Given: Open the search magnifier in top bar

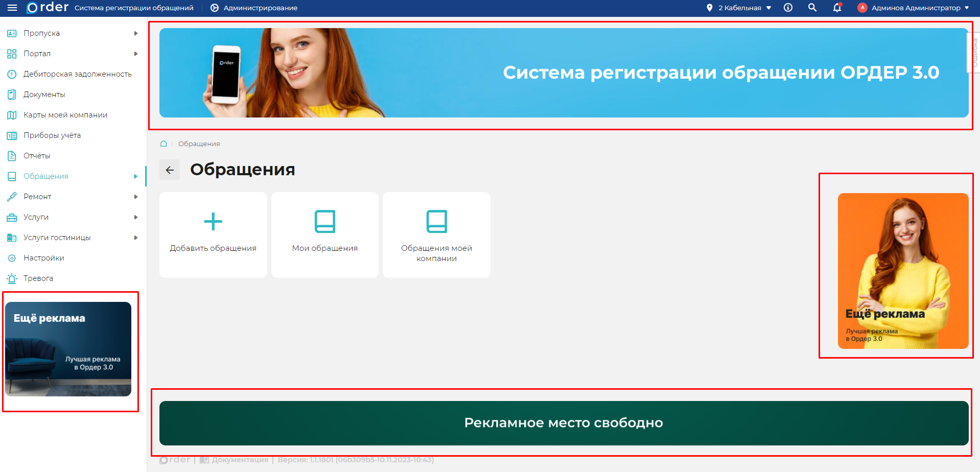Looking at the screenshot, I should (812, 8).
